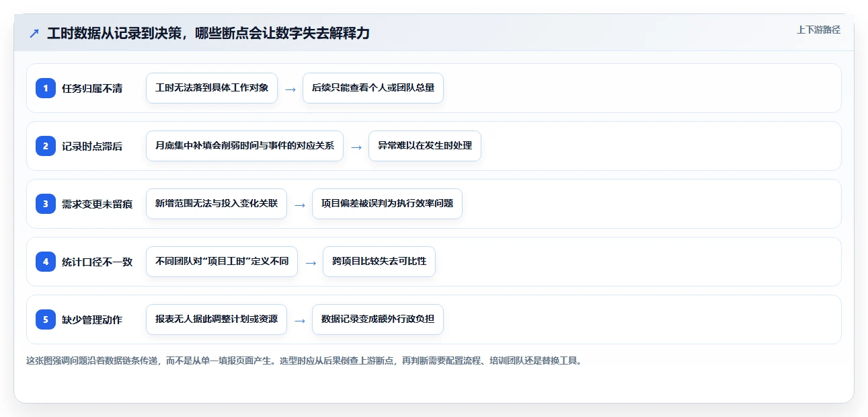The width and height of the screenshot is (868, 417).
Task: Click the arrow before 数据记录变成额外行政负担
Action: [x=300, y=320]
